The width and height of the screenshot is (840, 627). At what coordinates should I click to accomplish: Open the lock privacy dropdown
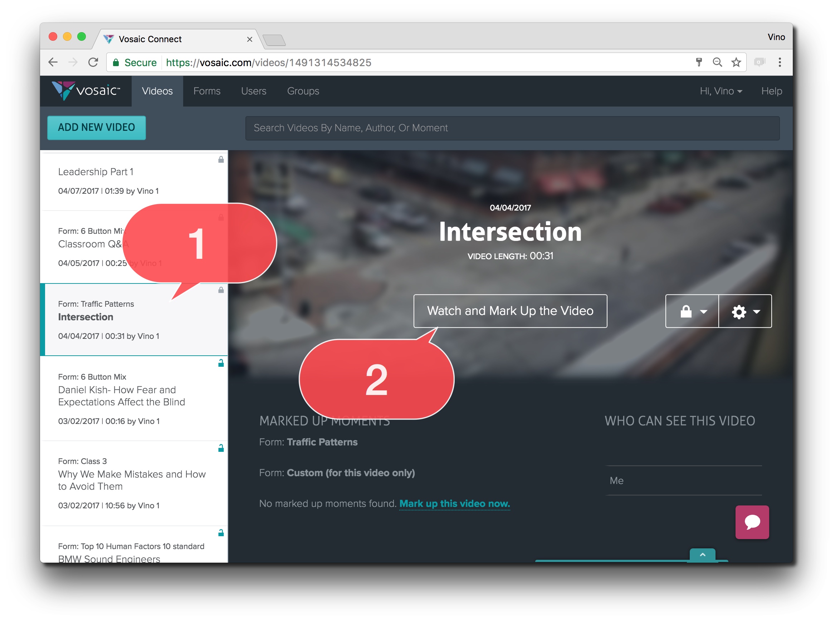click(x=692, y=311)
